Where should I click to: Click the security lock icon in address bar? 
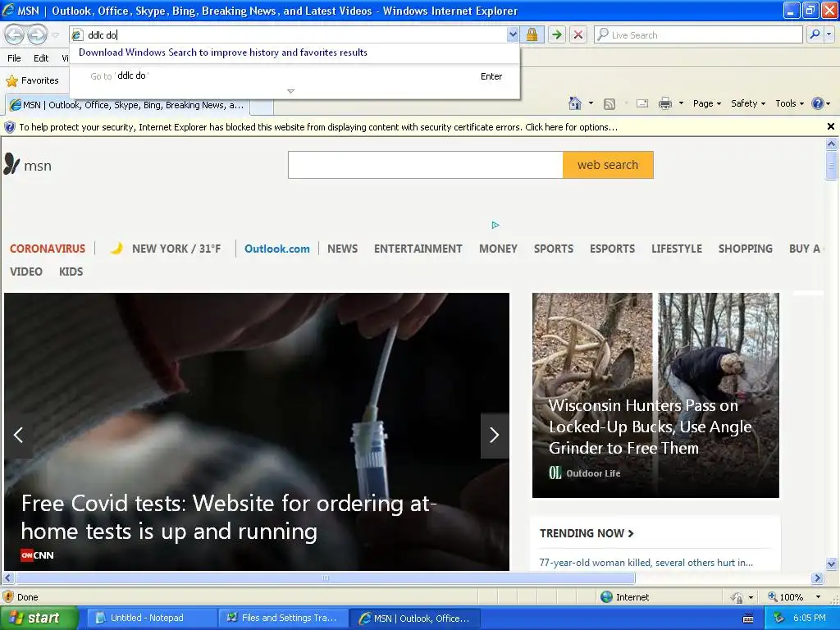[532, 34]
